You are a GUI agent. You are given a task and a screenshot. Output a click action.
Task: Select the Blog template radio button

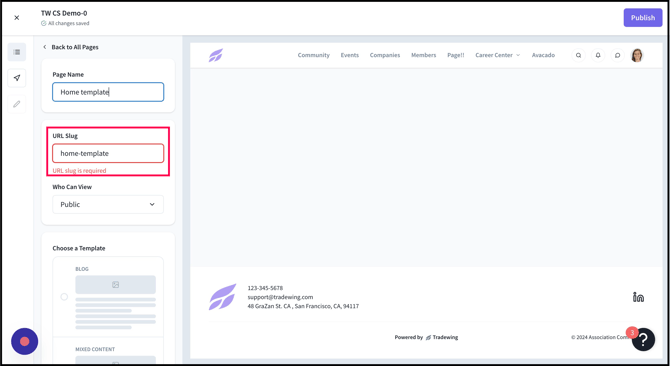click(64, 297)
